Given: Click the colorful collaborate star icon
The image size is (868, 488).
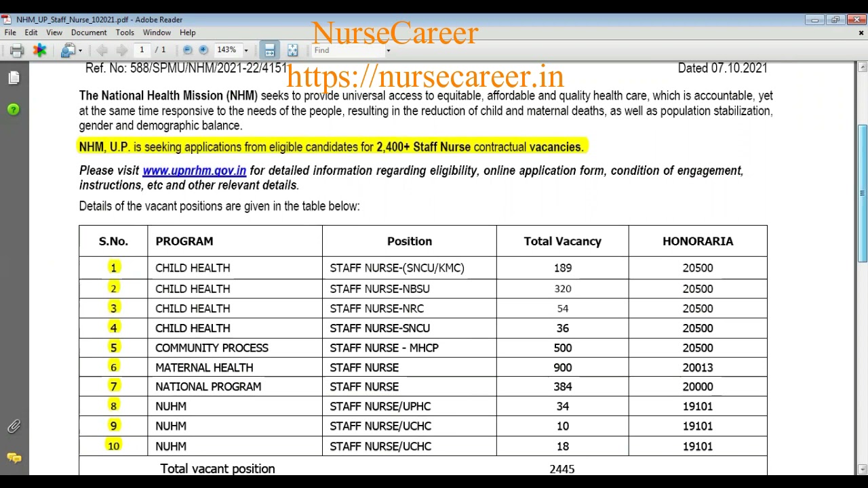Looking at the screenshot, I should click(40, 50).
